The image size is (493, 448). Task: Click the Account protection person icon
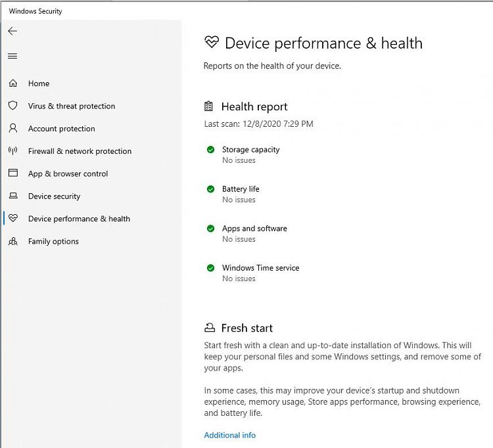click(13, 128)
